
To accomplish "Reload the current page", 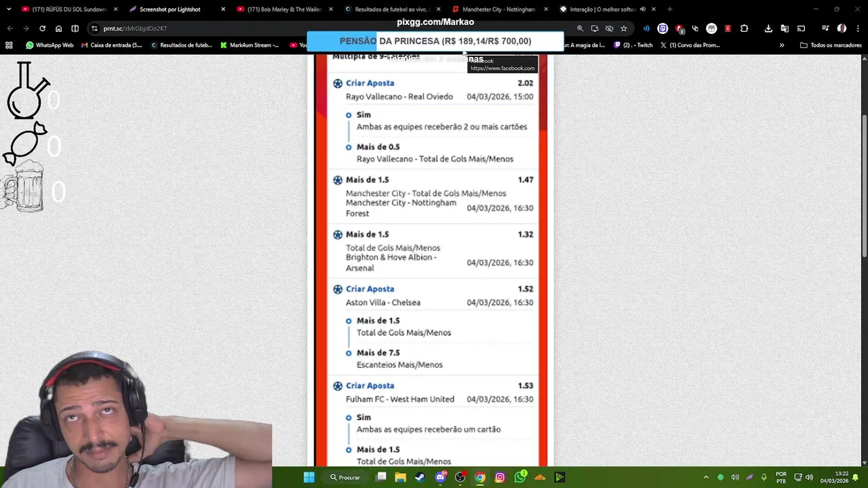I will click(x=42, y=28).
